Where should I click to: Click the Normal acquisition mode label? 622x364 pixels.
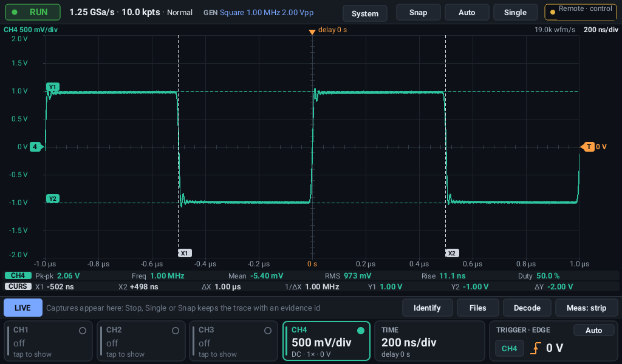click(180, 13)
